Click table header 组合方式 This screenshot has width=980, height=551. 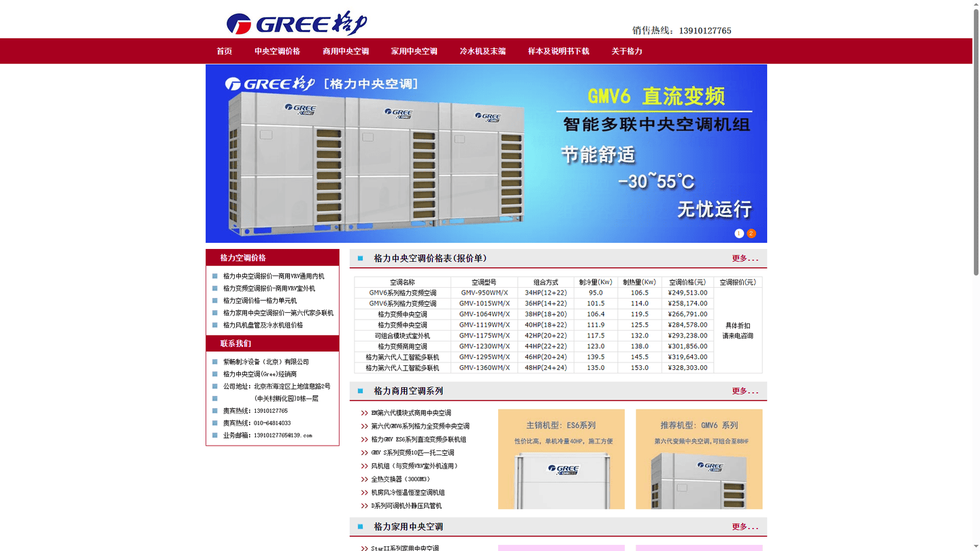546,282
